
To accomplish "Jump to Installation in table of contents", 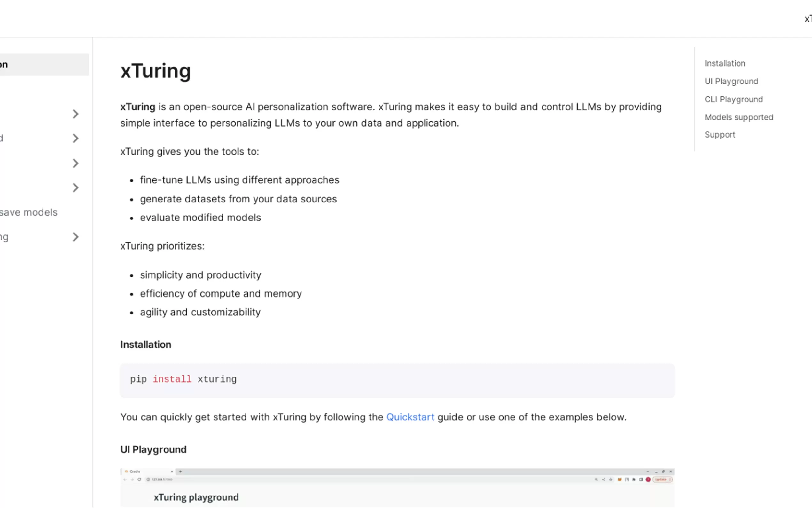I will [724, 63].
